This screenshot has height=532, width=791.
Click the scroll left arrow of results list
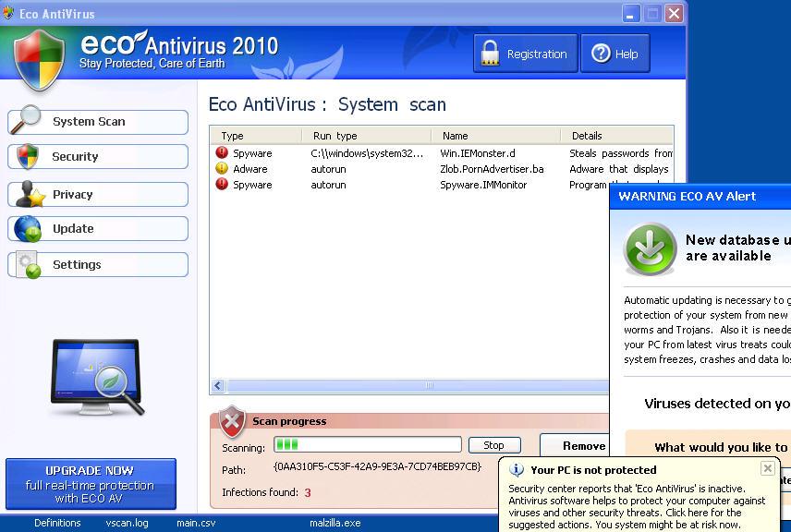(x=218, y=386)
